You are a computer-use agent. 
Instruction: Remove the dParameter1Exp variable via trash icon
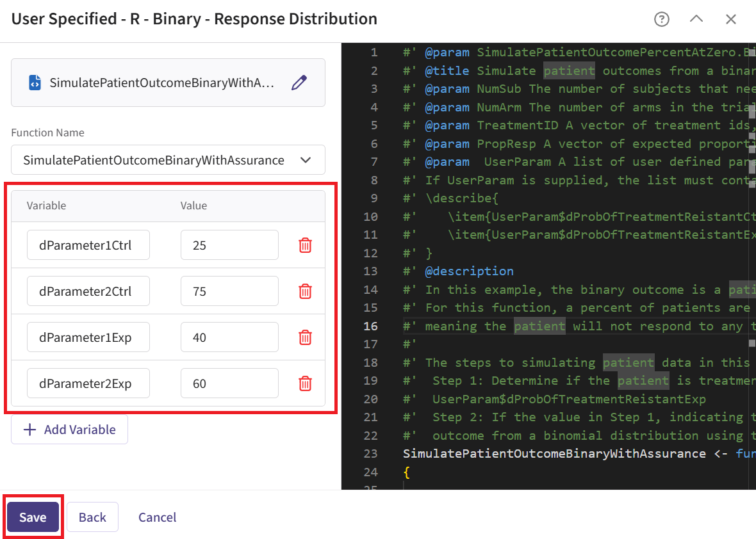[306, 337]
